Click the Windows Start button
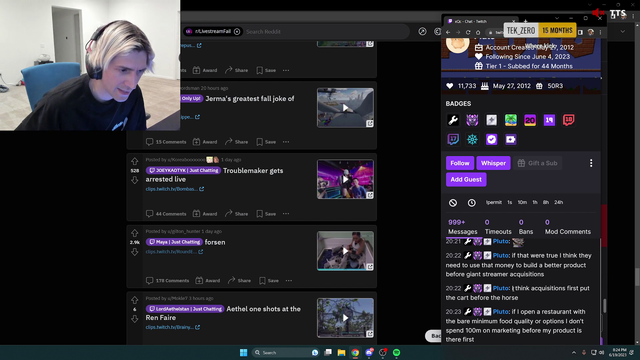Viewport: 640px width, 360px height. pyautogui.click(x=243, y=352)
